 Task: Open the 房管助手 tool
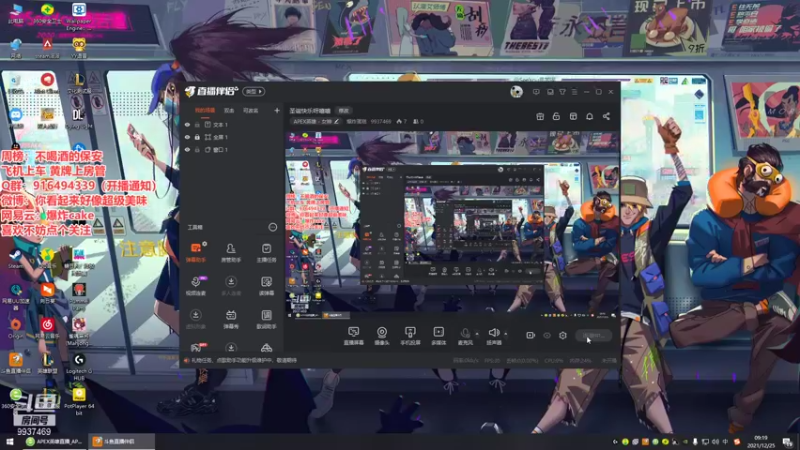[x=231, y=252]
